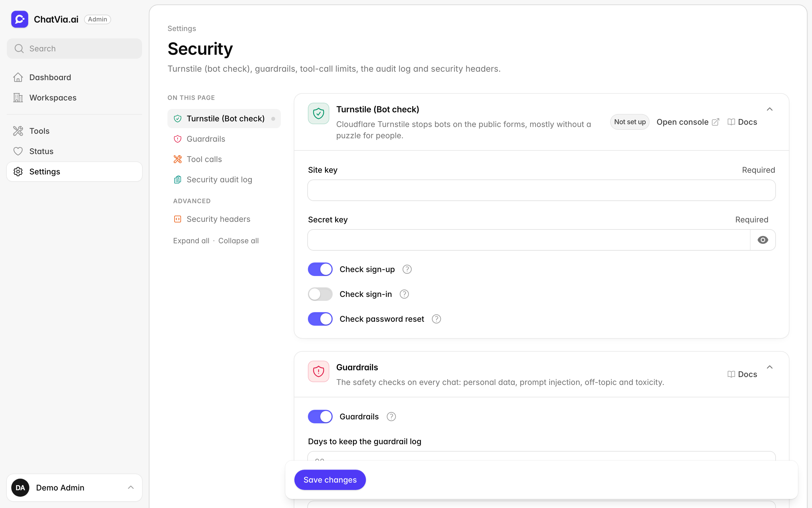
Task: Click the Settings breadcrumb
Action: tap(182, 29)
